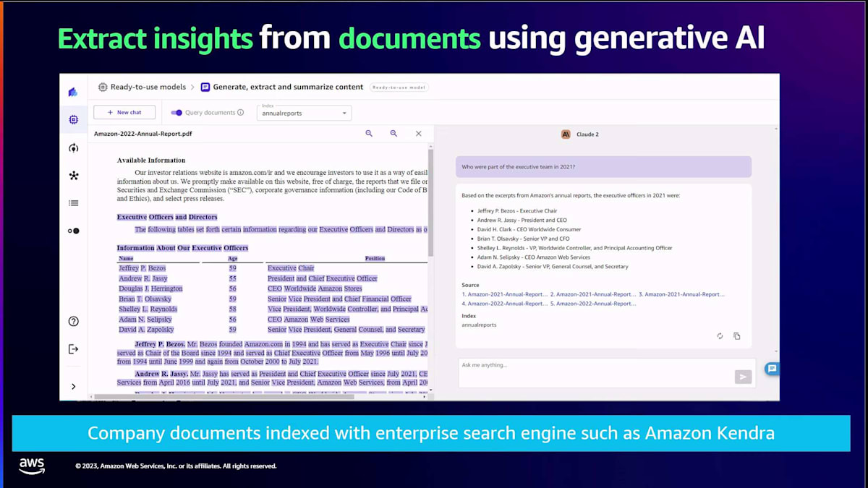This screenshot has height=488, width=868.
Task: Click the Ask me anything input field
Action: pyautogui.click(x=596, y=372)
